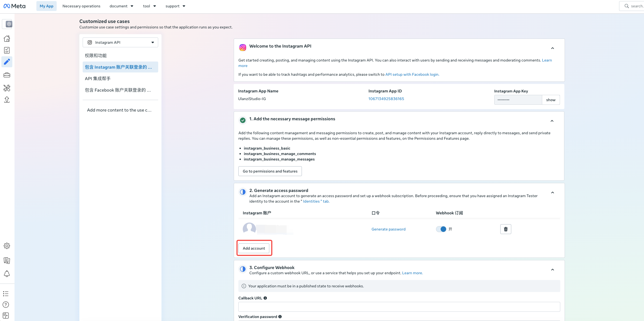The image size is (644, 321).
Task: Open the app icon at sidebar top
Action: coord(9,24)
